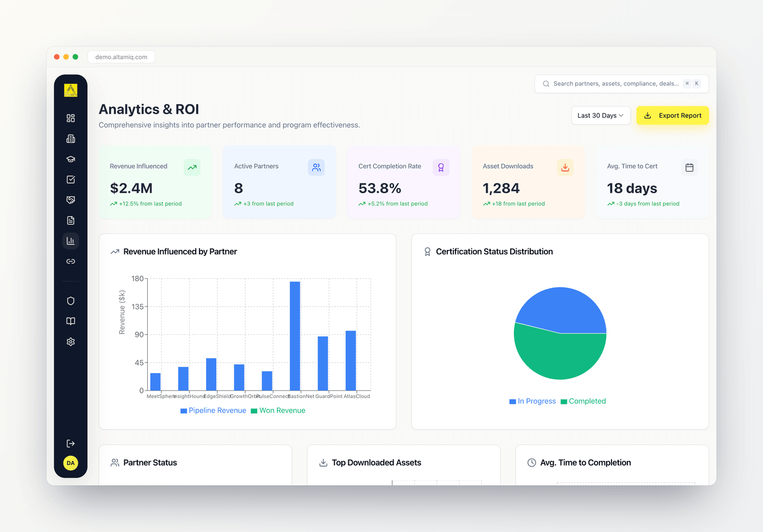Click the logout icon in sidebar

point(71,444)
